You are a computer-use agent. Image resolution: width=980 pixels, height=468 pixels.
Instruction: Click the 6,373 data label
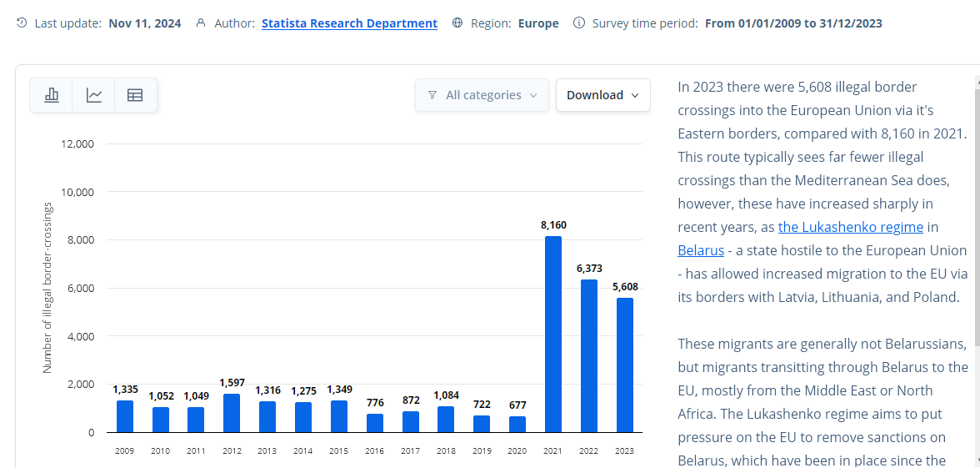588,269
